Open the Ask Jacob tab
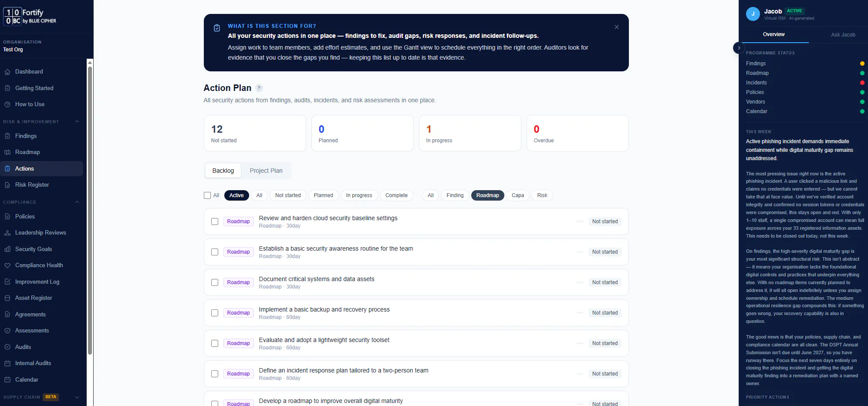868x406 pixels. (x=843, y=34)
